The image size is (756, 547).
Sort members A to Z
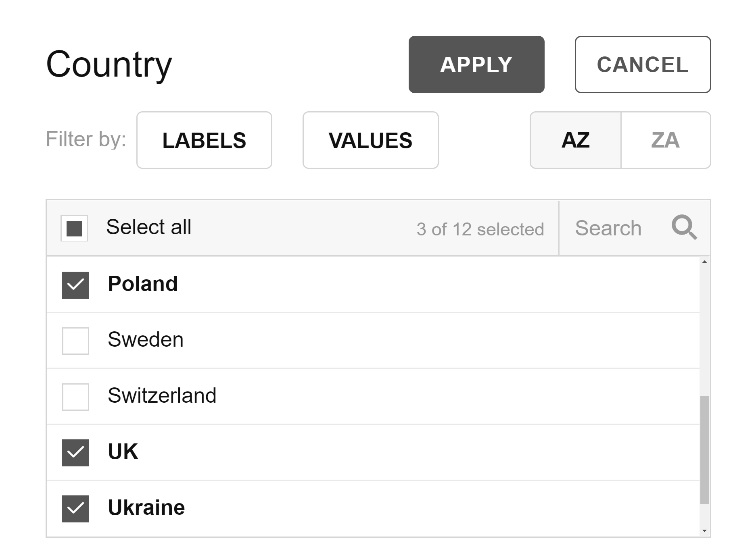[x=576, y=140]
